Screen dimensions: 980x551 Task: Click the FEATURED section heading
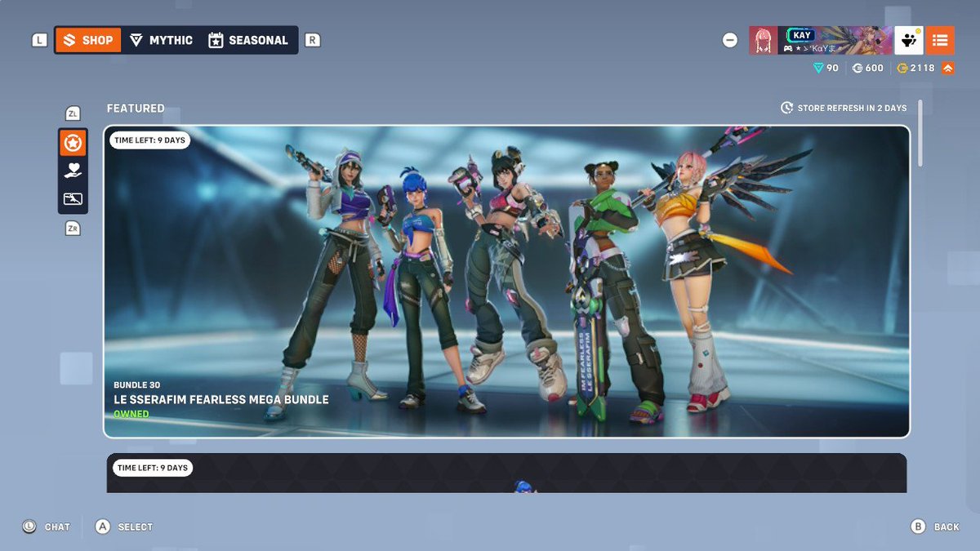(136, 108)
